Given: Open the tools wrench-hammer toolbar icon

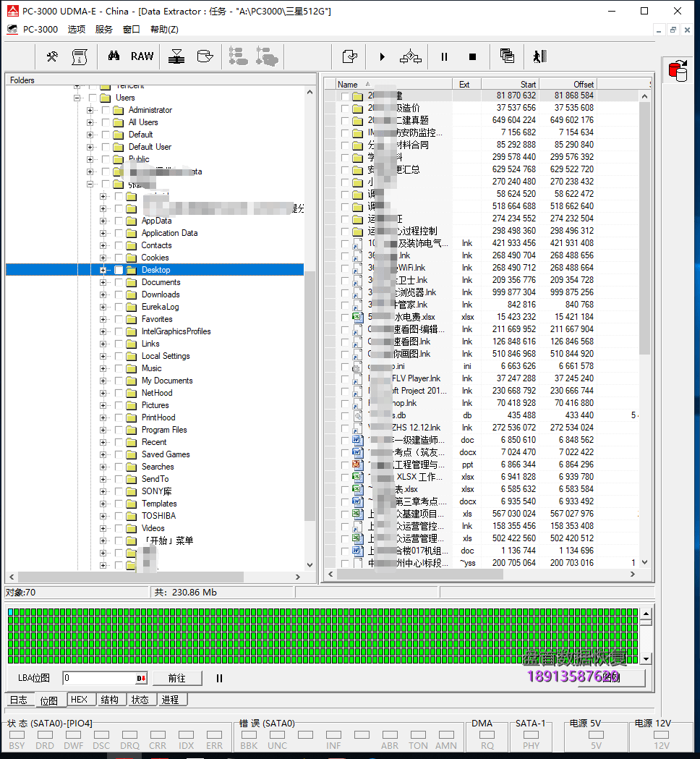Looking at the screenshot, I should tap(52, 56).
